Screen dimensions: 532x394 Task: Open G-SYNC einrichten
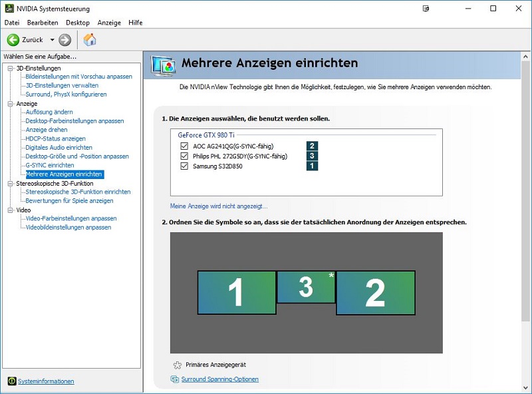click(x=50, y=165)
